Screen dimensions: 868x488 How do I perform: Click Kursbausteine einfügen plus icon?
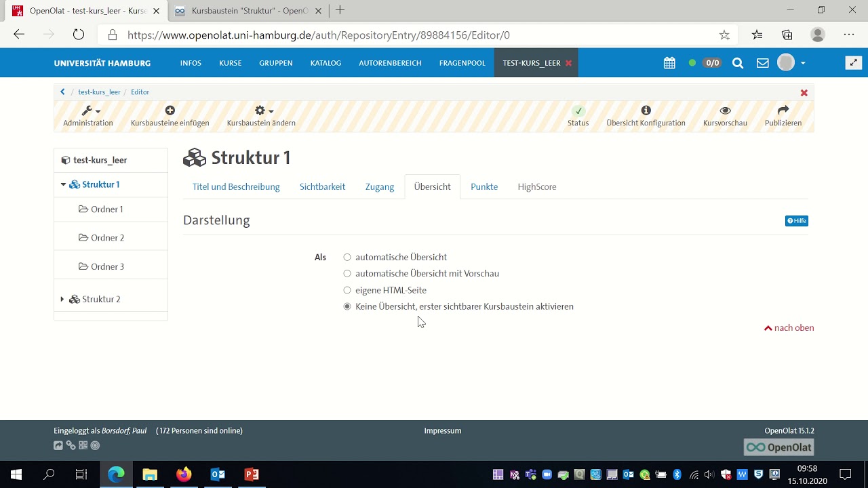click(x=170, y=110)
